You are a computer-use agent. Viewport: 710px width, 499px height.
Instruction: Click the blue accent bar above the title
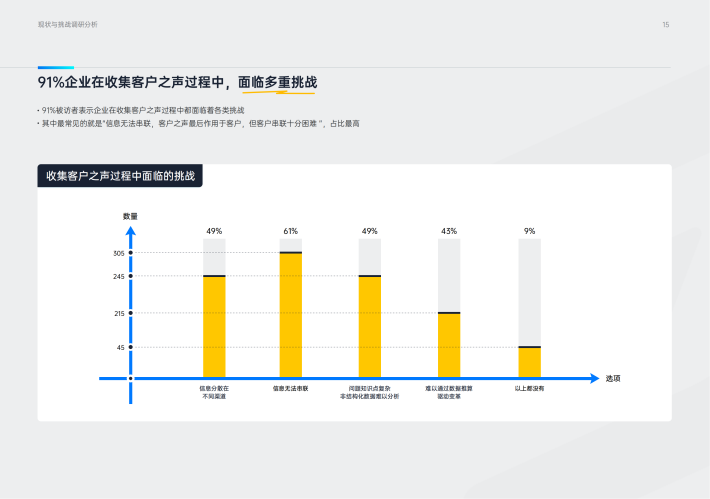tap(56, 68)
